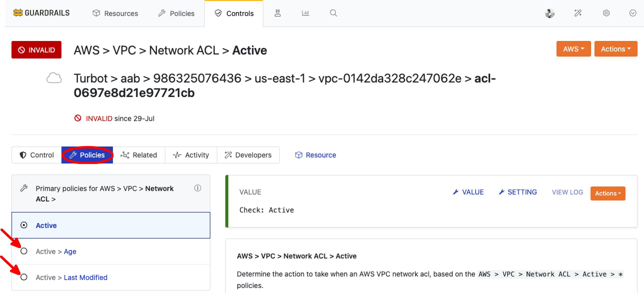Click the circled check icon at top right
The width and height of the screenshot is (644, 293).
[x=633, y=13]
